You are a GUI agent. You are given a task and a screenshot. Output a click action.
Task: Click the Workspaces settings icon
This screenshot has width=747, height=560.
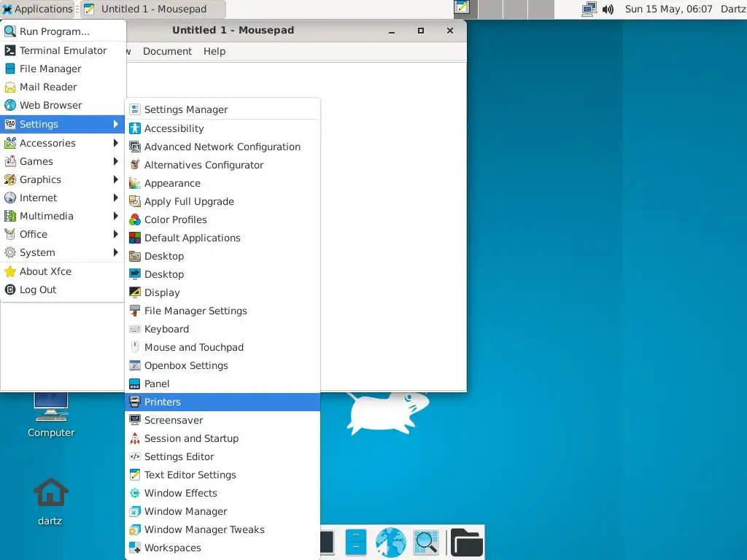(x=135, y=548)
